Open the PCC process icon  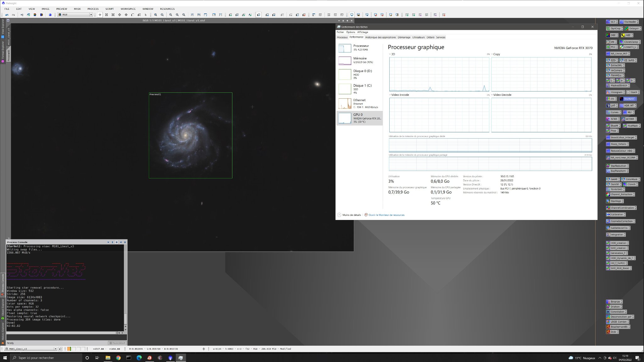click(612, 47)
